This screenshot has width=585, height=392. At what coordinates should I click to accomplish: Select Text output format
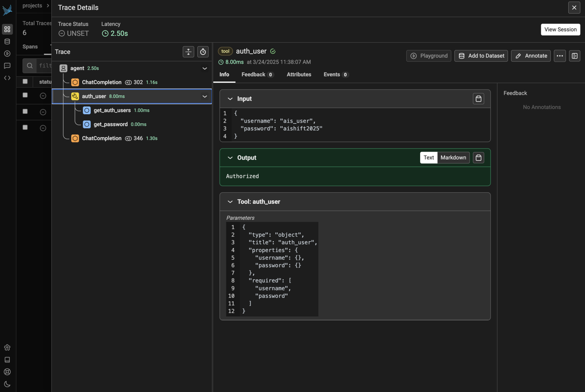(x=428, y=158)
